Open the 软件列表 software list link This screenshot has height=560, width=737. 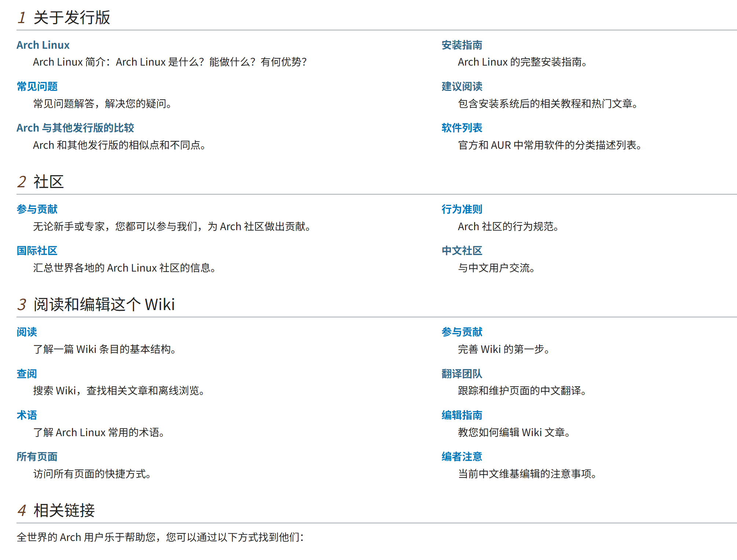[x=462, y=128]
